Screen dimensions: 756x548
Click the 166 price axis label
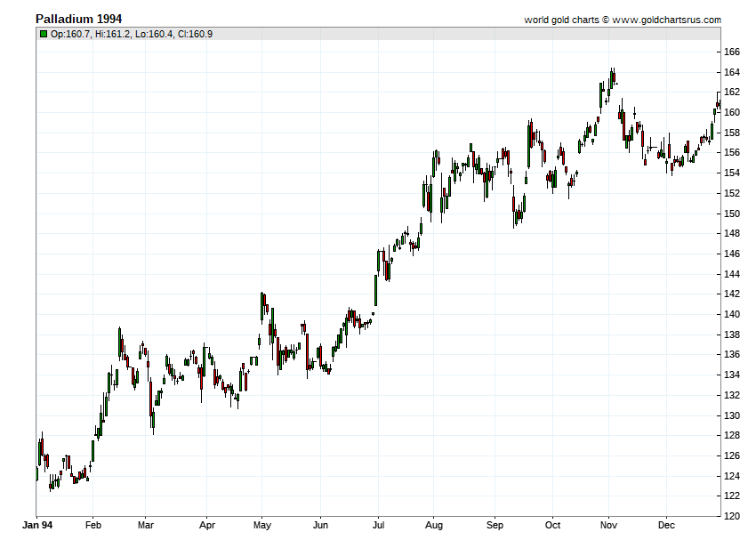(x=732, y=52)
